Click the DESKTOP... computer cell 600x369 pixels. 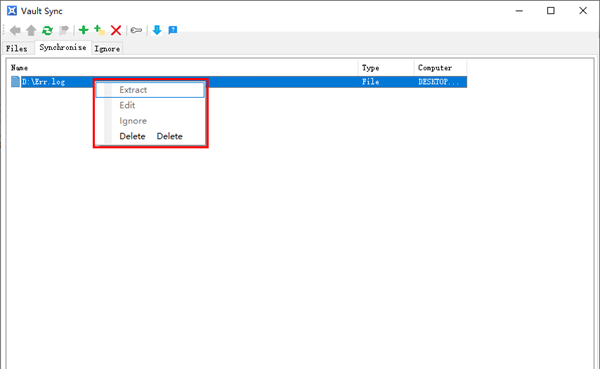point(439,82)
